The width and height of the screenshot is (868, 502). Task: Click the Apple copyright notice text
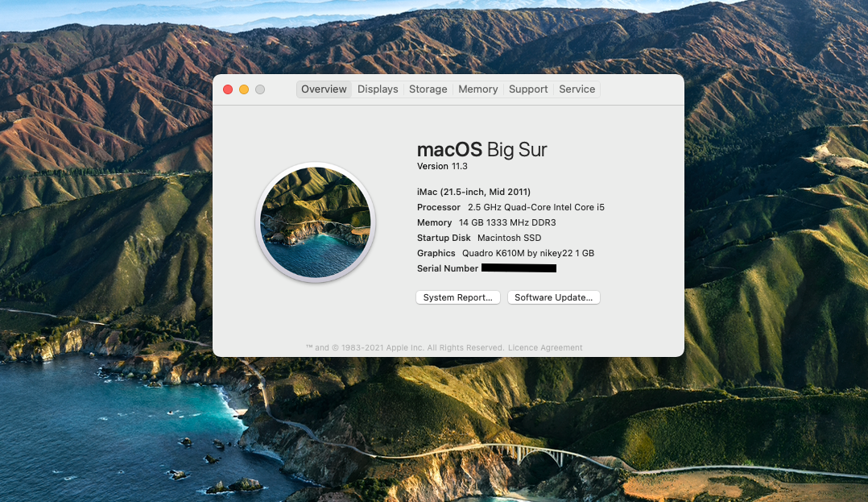click(405, 348)
